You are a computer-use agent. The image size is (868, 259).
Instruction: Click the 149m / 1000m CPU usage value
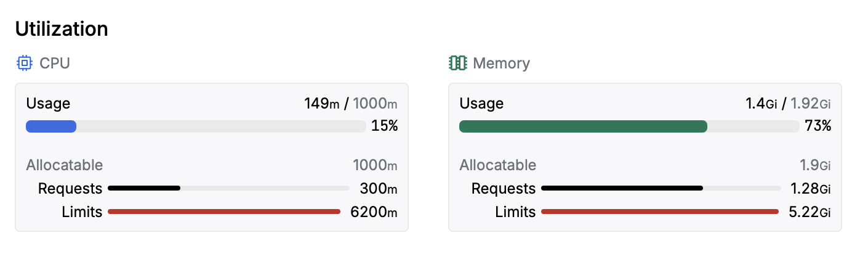[x=351, y=104]
